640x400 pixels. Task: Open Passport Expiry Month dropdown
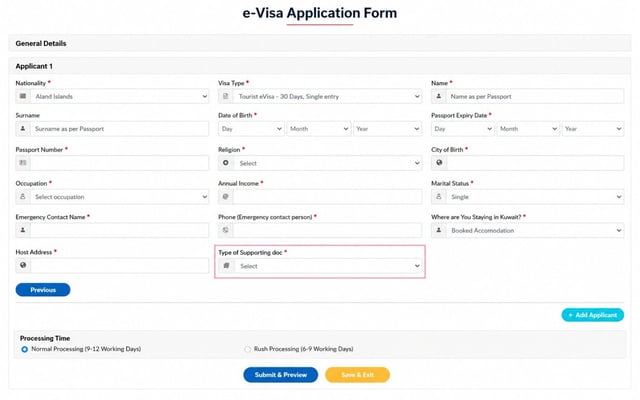[528, 129]
